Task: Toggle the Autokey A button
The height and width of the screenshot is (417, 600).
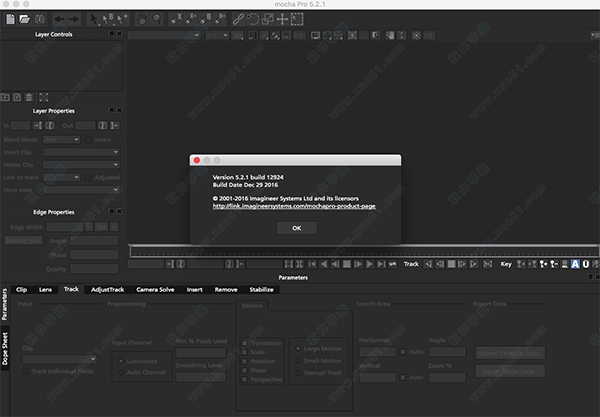Action: tap(575, 264)
